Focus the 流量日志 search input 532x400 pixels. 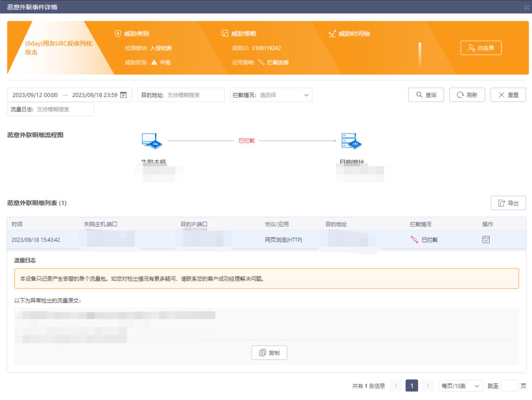coord(51,109)
